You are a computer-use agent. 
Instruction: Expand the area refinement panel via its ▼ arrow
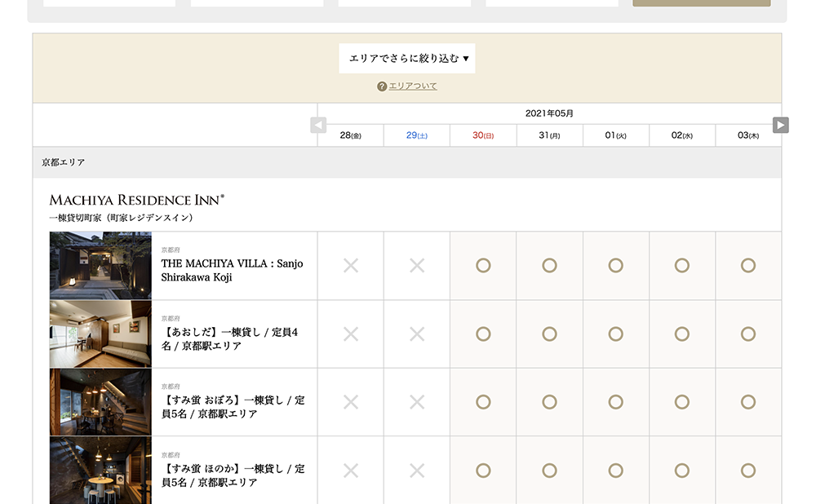click(466, 58)
